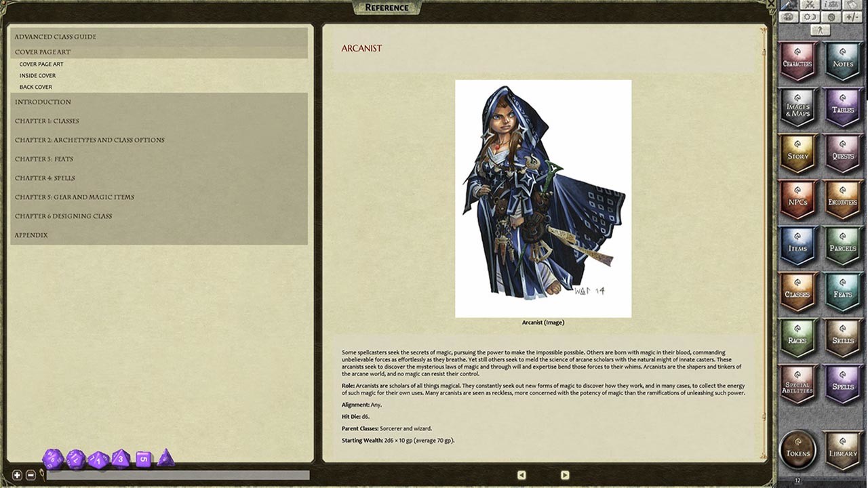Roll the purple d20 die
This screenshot has width=868, height=488.
(x=52, y=458)
